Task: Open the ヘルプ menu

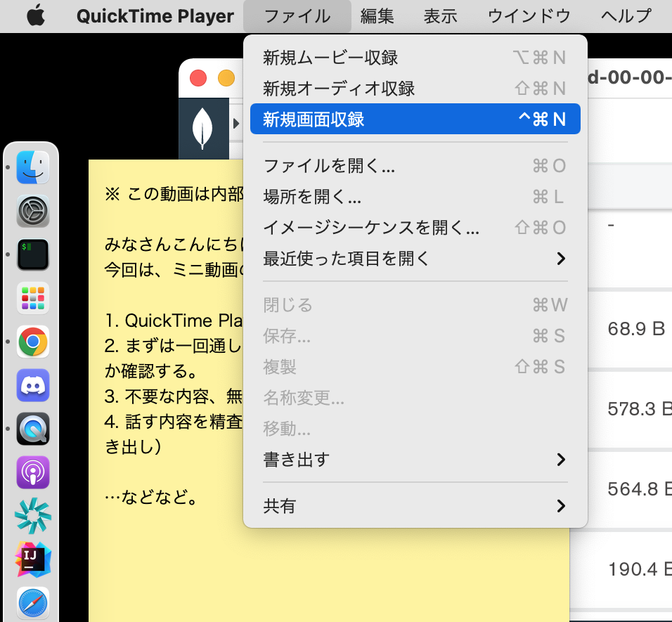Action: [626, 16]
